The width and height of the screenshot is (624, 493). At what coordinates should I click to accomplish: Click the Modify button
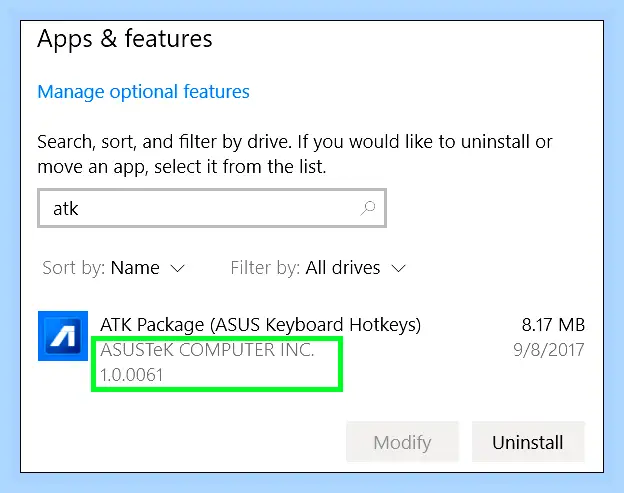pyautogui.click(x=402, y=442)
